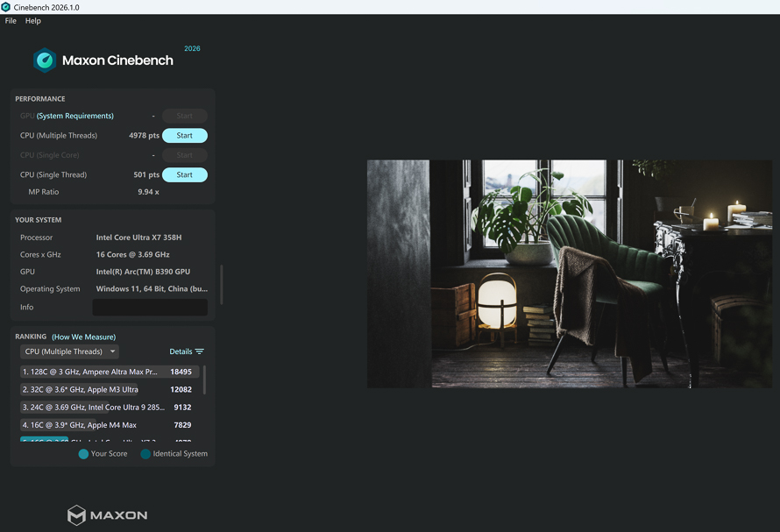Open the CPU (Multiple Threads) ranking dropdown
The height and width of the screenshot is (532, 780).
click(x=69, y=351)
